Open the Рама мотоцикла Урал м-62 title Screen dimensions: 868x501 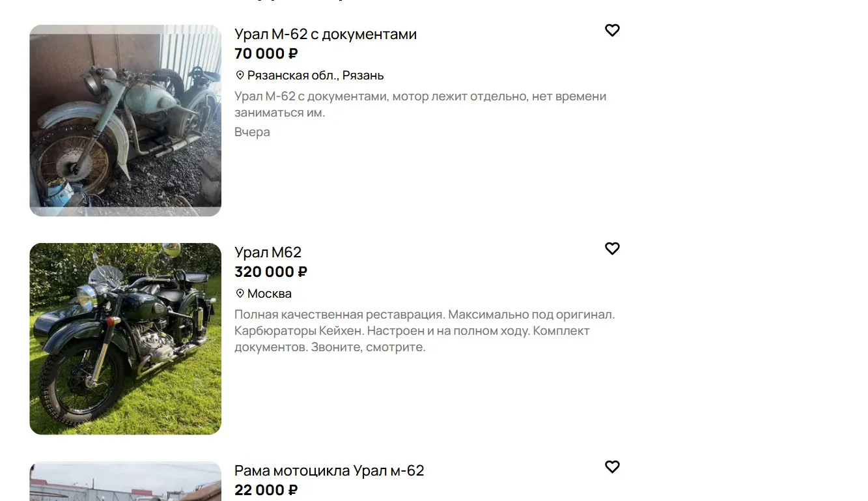pos(329,470)
